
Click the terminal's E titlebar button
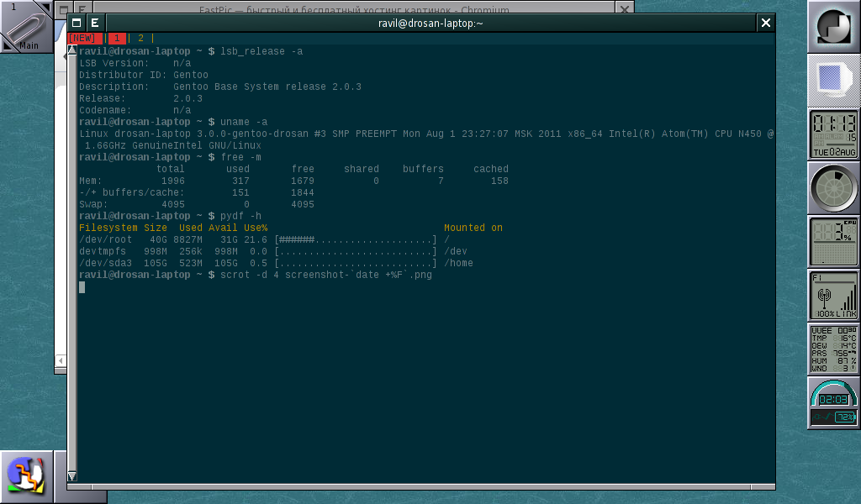95,23
